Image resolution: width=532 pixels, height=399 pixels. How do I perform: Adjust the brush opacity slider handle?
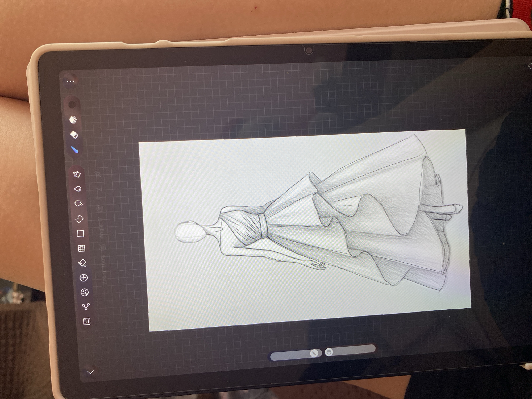[x=329, y=352]
